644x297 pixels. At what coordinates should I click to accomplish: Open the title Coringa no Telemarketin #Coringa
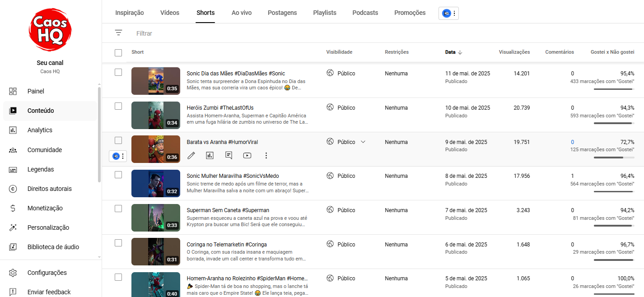tap(227, 245)
